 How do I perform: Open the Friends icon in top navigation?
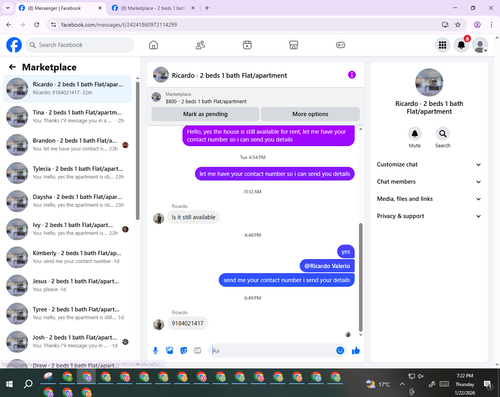[x=200, y=45]
